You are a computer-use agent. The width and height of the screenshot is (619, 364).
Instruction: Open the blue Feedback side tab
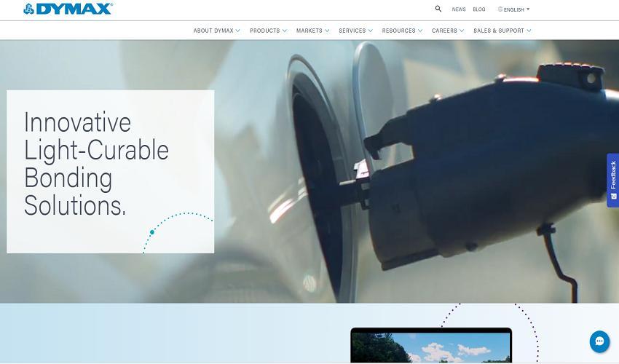(612, 180)
